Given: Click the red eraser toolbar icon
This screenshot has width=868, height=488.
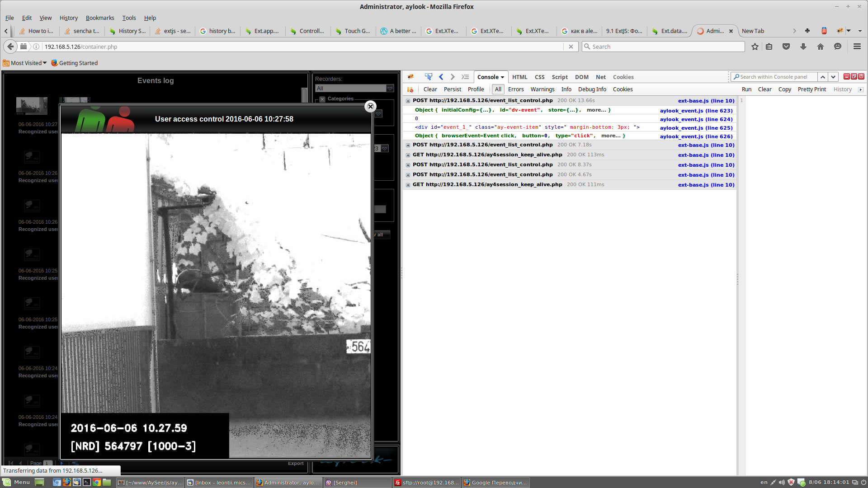Looking at the screenshot, I should click(824, 31).
